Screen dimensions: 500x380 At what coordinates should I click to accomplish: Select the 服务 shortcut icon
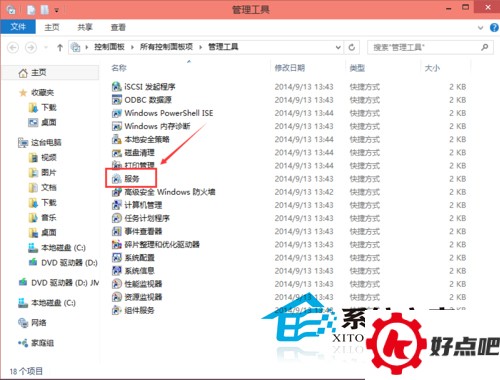coord(116,179)
